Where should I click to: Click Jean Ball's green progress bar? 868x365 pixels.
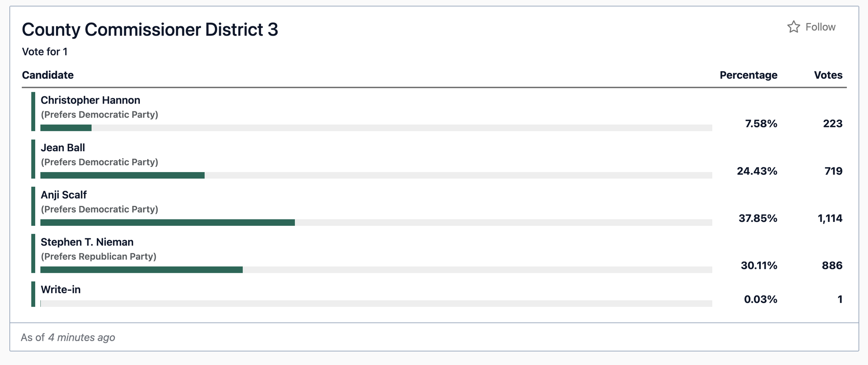coord(122,175)
